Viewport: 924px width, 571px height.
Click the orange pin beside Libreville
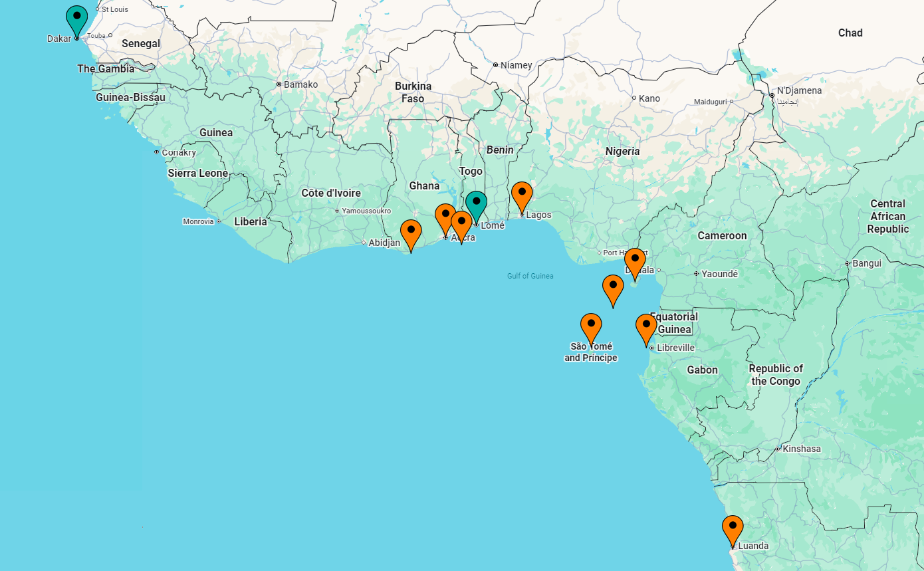pyautogui.click(x=646, y=327)
